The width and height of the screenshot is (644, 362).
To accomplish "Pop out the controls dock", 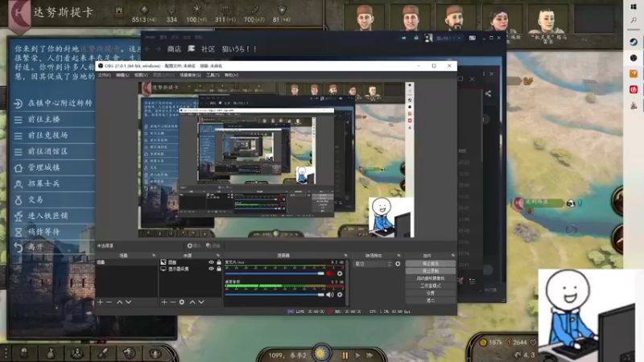I will click(452, 255).
